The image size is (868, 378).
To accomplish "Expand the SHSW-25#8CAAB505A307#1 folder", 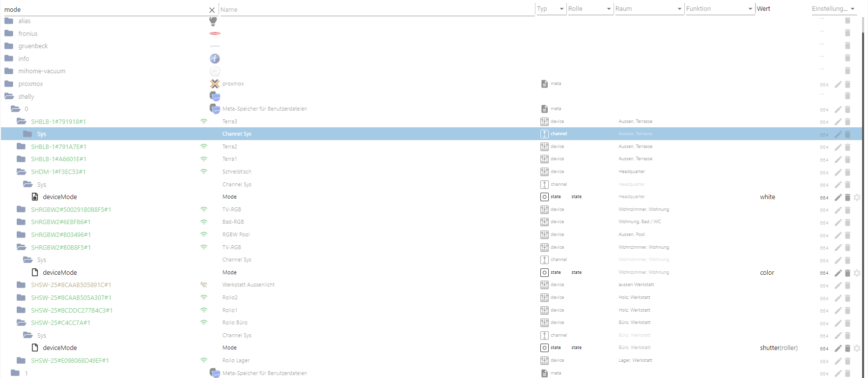I will [x=21, y=297].
